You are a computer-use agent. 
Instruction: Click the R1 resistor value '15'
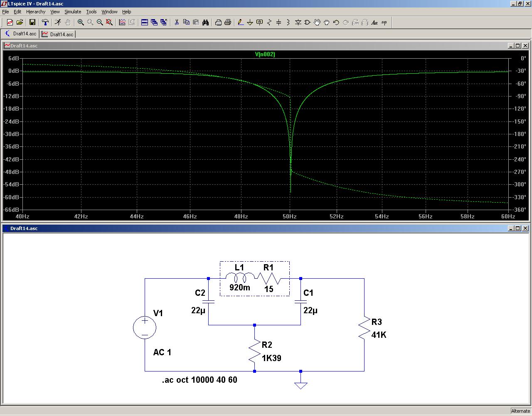tap(268, 289)
